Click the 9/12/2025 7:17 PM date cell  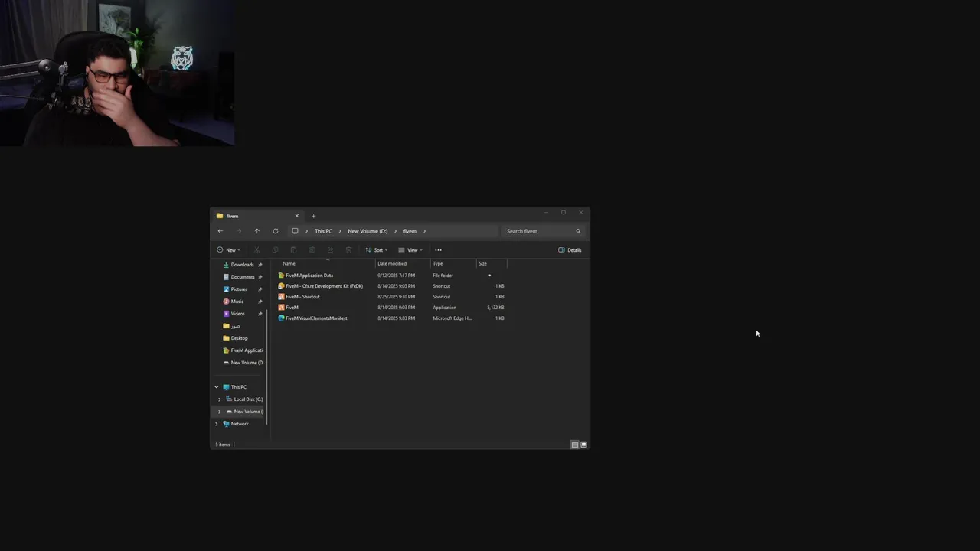(x=396, y=275)
